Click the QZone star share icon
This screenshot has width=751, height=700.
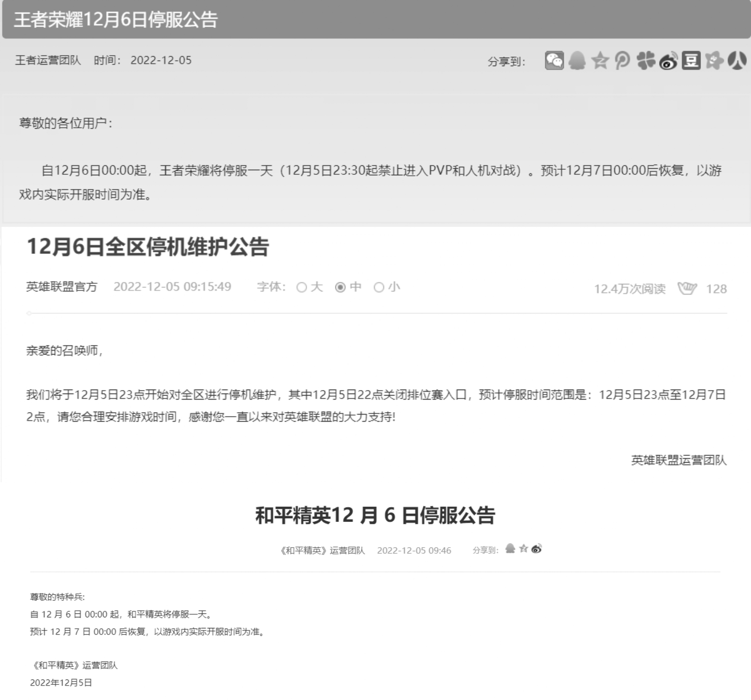click(x=600, y=61)
